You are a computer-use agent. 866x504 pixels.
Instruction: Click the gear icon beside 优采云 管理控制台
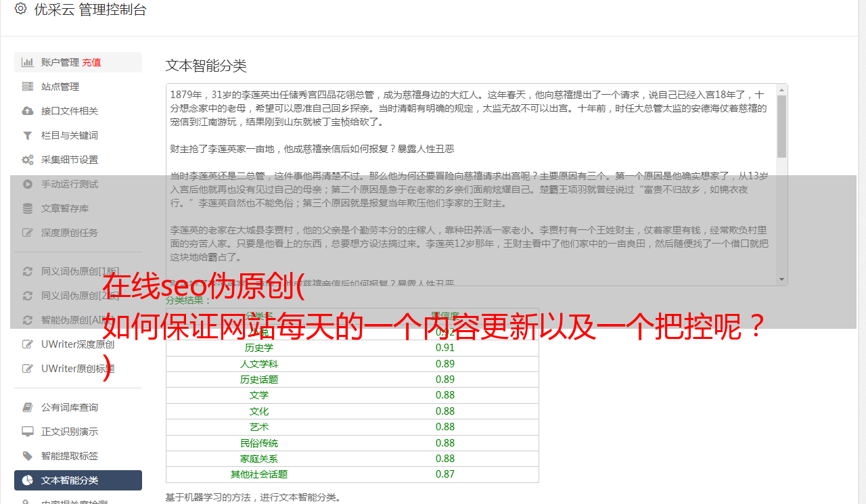(x=20, y=9)
